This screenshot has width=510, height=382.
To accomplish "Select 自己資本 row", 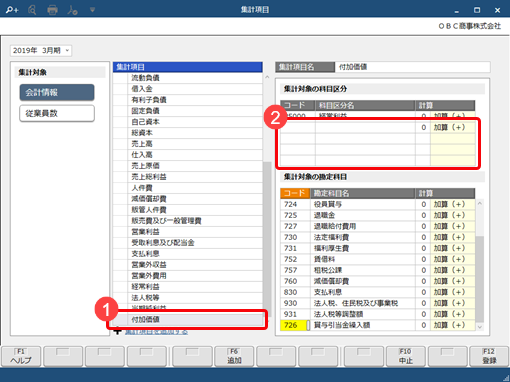I will (x=188, y=122).
